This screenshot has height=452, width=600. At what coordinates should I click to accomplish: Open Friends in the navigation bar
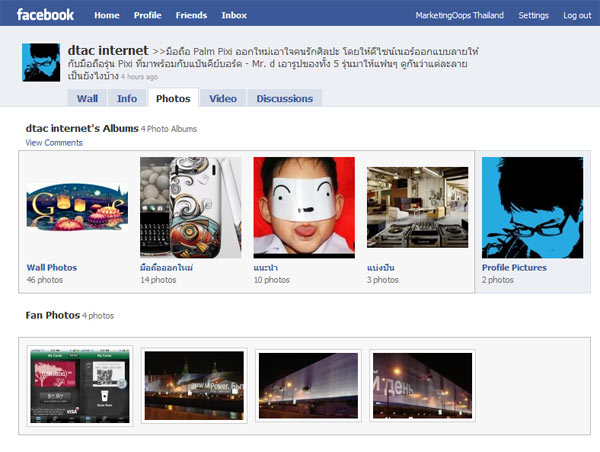click(x=191, y=15)
